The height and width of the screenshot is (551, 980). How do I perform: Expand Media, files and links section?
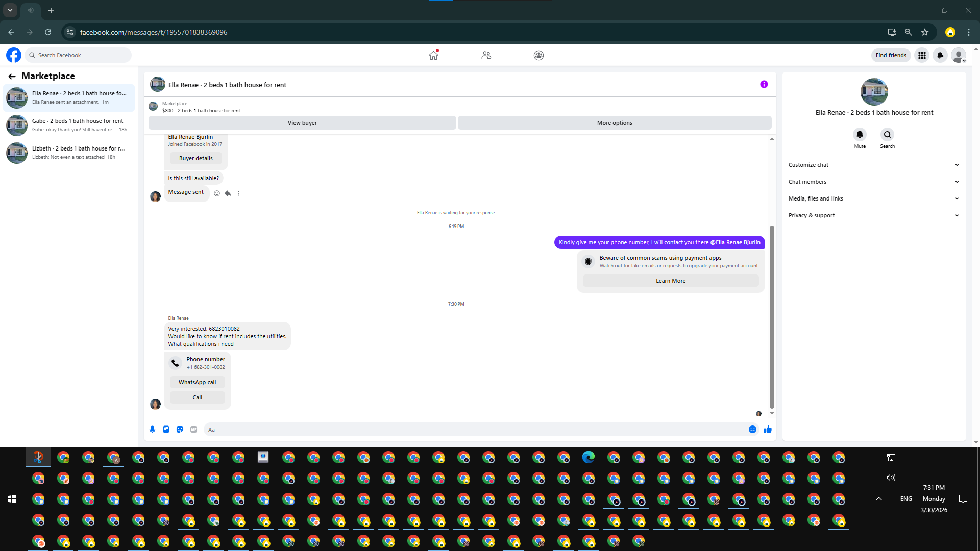pyautogui.click(x=873, y=198)
